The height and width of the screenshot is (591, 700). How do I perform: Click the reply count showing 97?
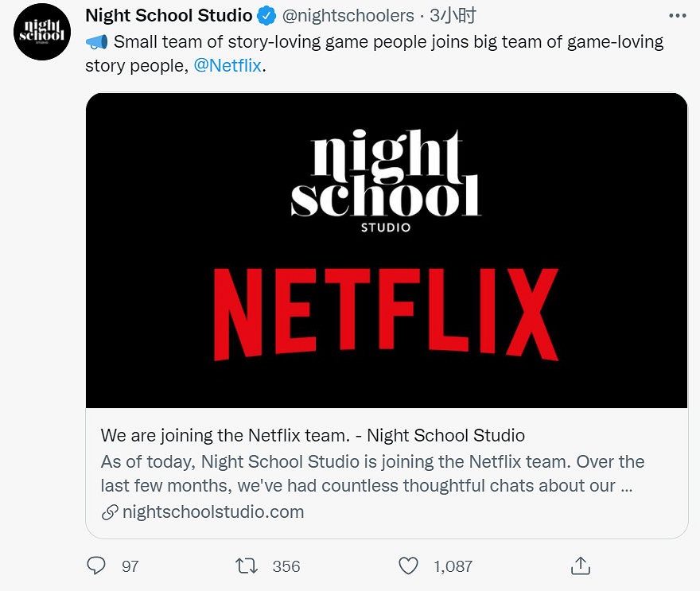point(127,566)
